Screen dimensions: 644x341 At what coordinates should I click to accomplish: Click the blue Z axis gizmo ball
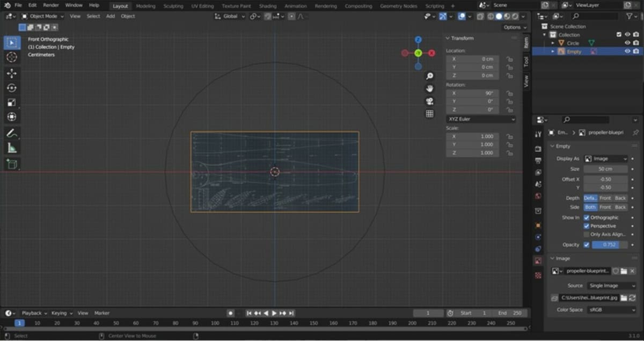[418, 40]
